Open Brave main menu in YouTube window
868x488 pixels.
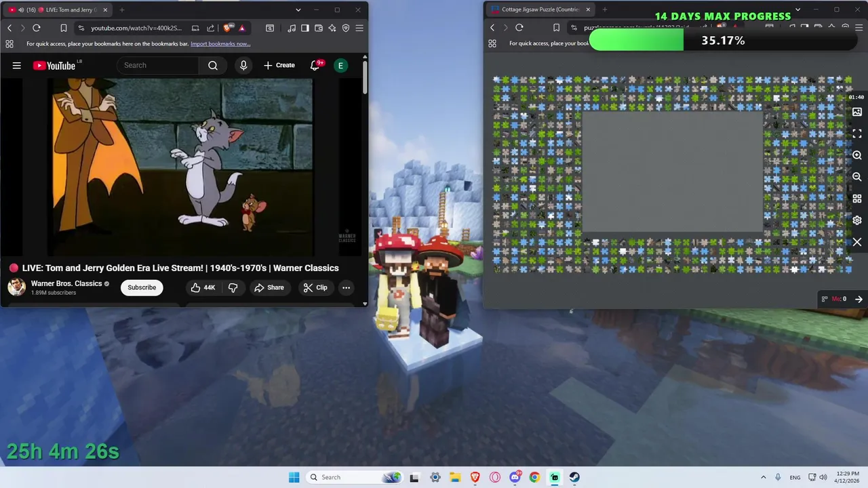(x=359, y=28)
